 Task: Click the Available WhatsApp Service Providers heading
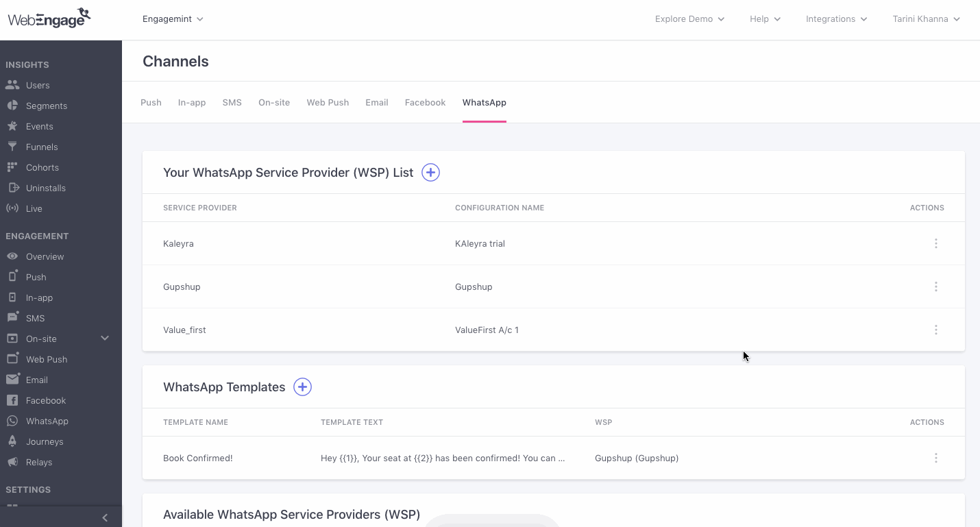click(x=291, y=515)
